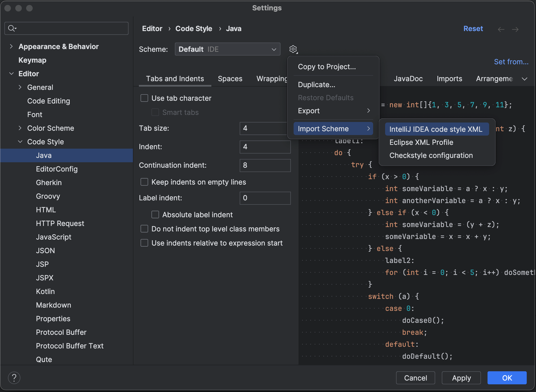Show hidden tabs via chevron after Arrangement
This screenshot has width=536, height=392.
click(525, 79)
